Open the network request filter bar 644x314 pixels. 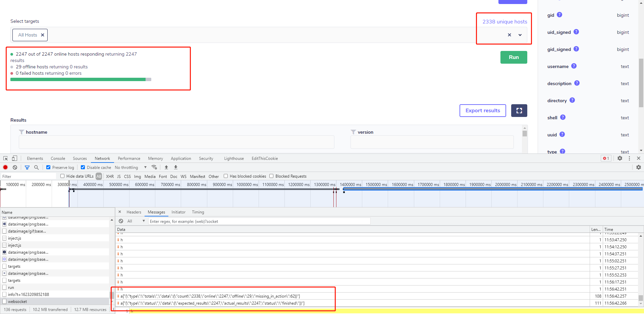click(x=27, y=167)
